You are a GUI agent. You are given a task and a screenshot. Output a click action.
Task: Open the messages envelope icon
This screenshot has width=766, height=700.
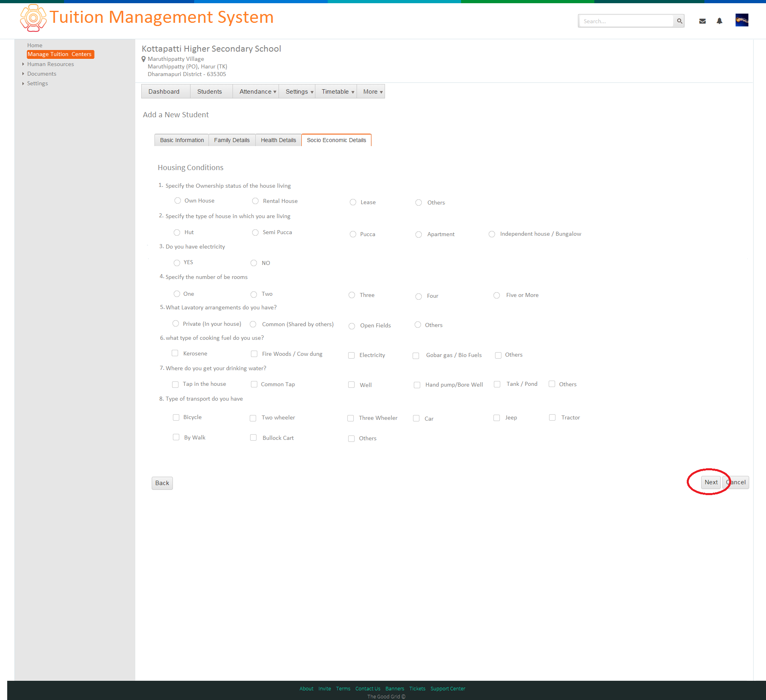(x=702, y=21)
